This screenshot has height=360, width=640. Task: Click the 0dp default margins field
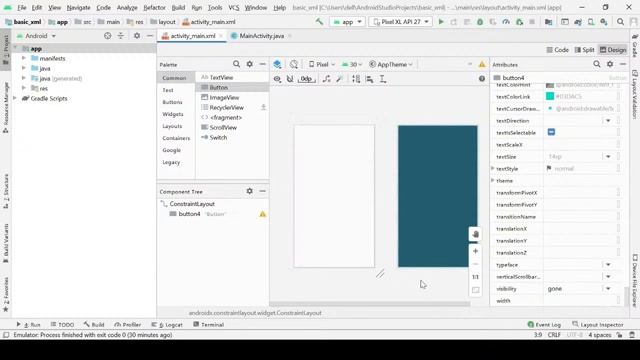pos(307,79)
